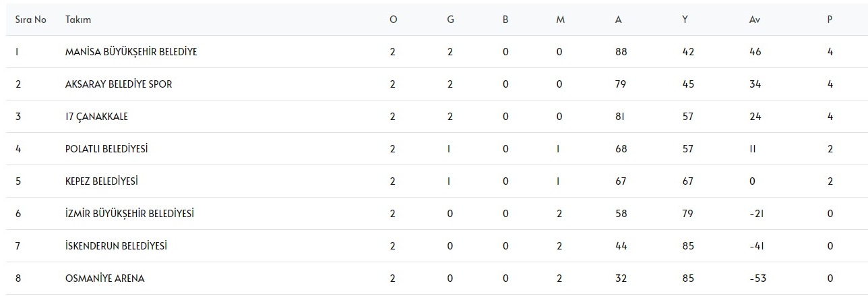Click the Y (points conceded) column header
Image resolution: width=868 pixels, height=296 pixels.
click(x=685, y=20)
